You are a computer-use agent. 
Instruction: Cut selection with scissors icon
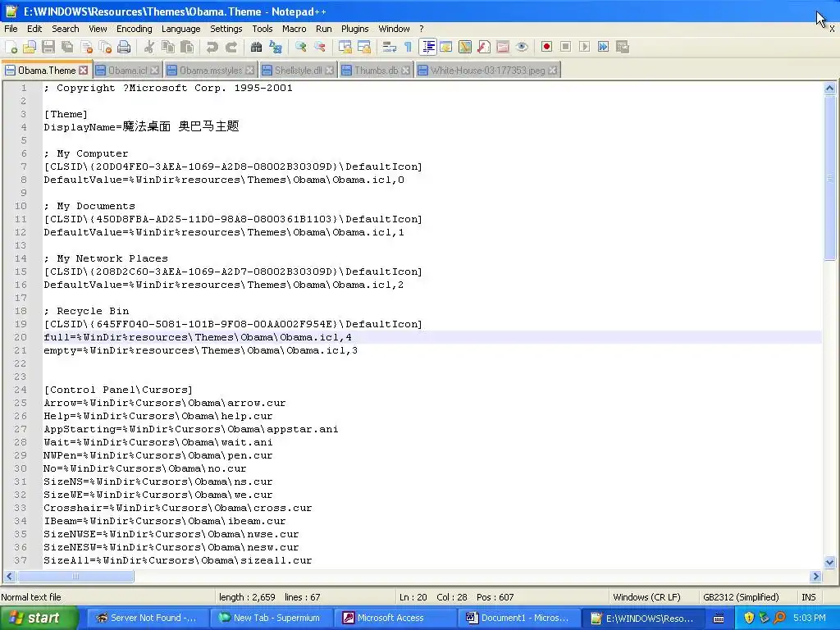pyautogui.click(x=149, y=47)
